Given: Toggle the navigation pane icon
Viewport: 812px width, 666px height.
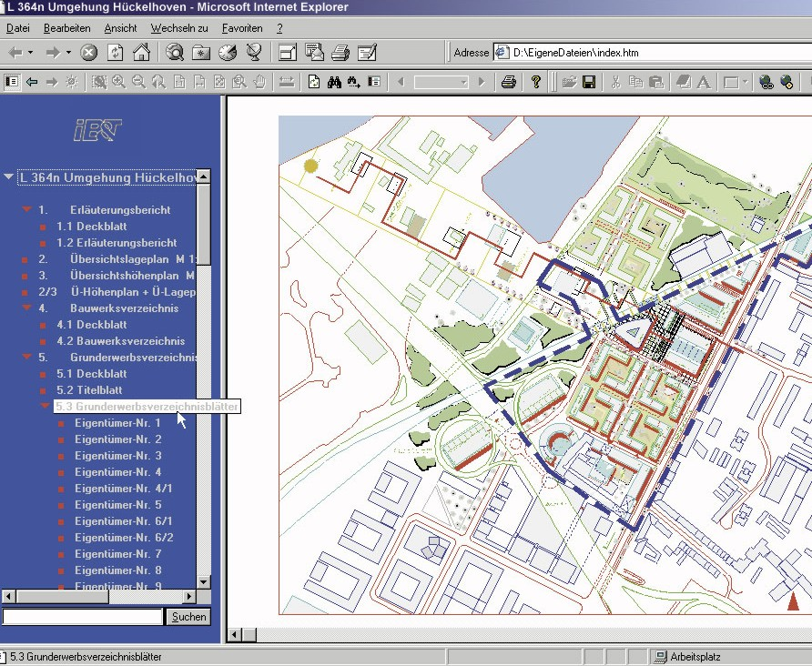Looking at the screenshot, I should point(12,82).
